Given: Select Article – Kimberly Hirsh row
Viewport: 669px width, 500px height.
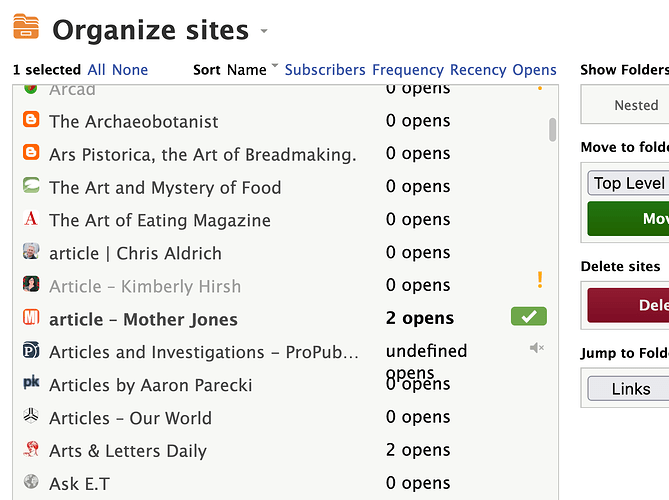Looking at the screenshot, I should tap(285, 286).
